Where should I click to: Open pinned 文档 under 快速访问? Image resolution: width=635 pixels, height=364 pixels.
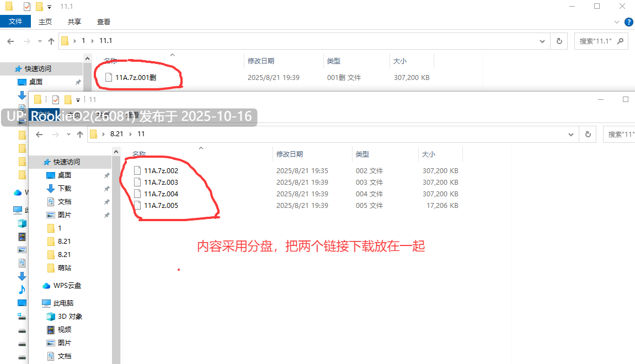65,201
